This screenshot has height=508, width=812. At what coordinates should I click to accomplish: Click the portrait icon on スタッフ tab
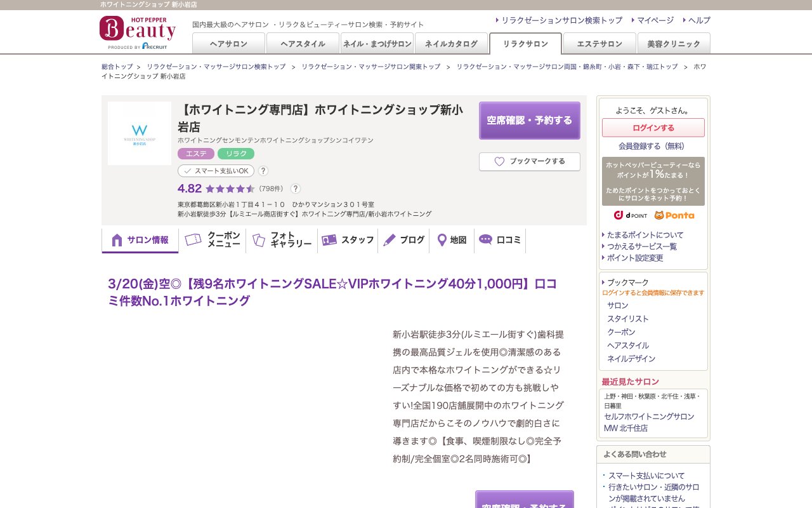click(x=329, y=240)
